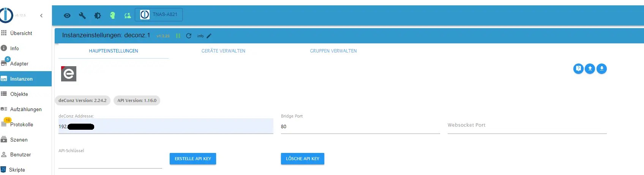Open the wrench system settings icon
This screenshot has height=175, width=644.
pos(82,16)
